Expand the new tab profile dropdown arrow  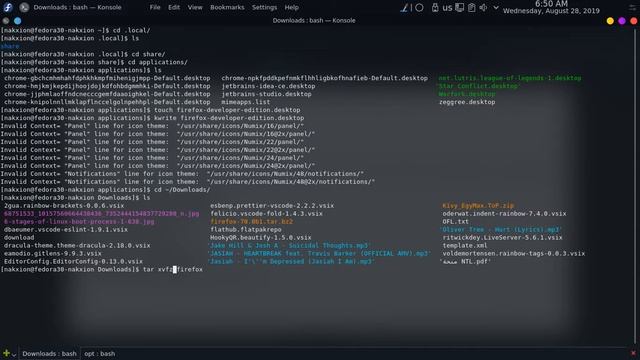(14, 355)
